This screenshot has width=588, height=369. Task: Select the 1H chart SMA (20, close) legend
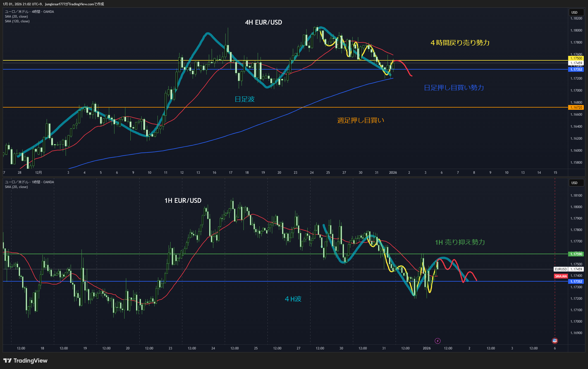tap(16, 187)
